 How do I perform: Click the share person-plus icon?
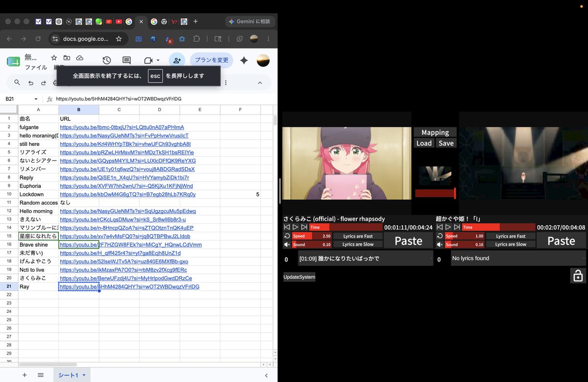[x=177, y=60]
